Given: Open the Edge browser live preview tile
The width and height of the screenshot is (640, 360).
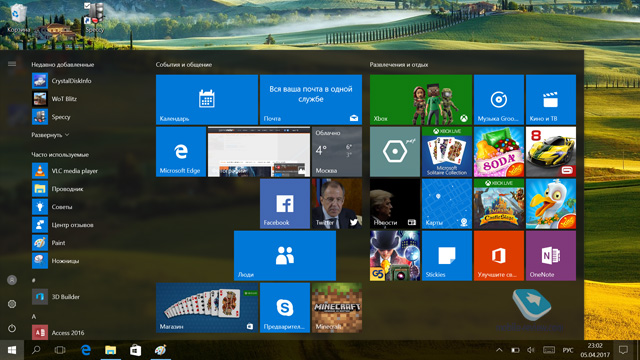Looking at the screenshot, I should click(x=259, y=151).
